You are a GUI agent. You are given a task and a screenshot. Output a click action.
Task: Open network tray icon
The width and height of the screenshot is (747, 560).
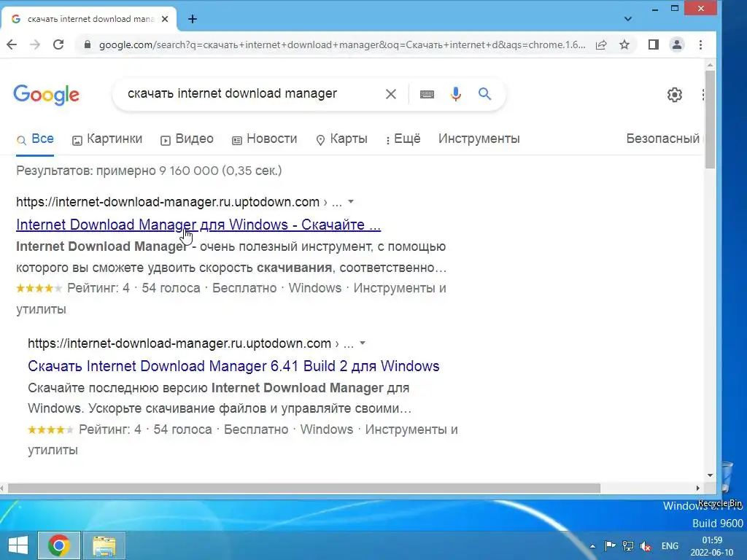[x=628, y=545]
